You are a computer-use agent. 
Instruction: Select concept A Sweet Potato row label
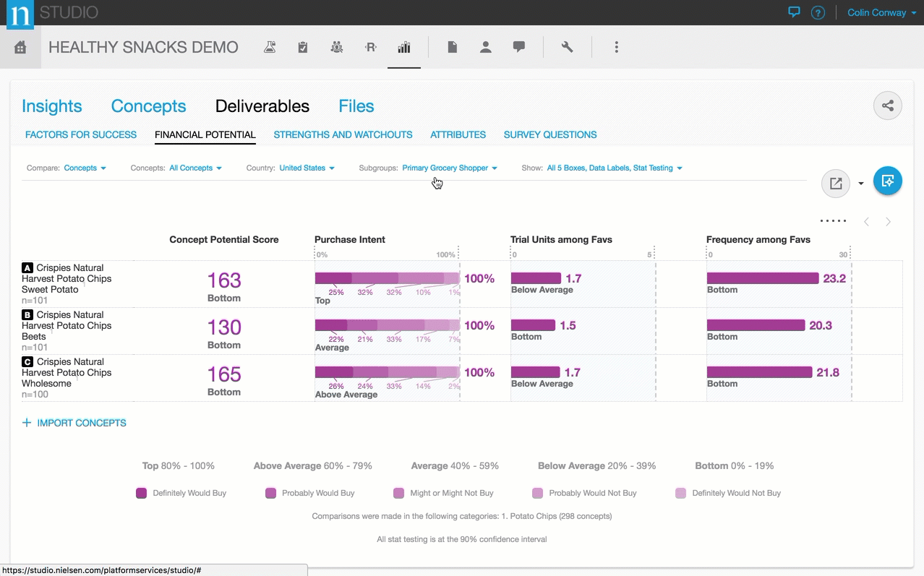coord(67,278)
